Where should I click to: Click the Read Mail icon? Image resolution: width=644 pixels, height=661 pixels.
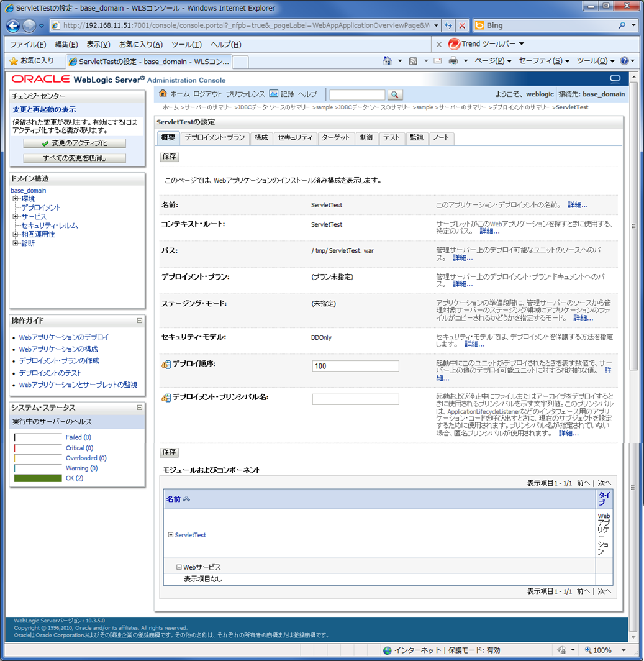pos(438,61)
